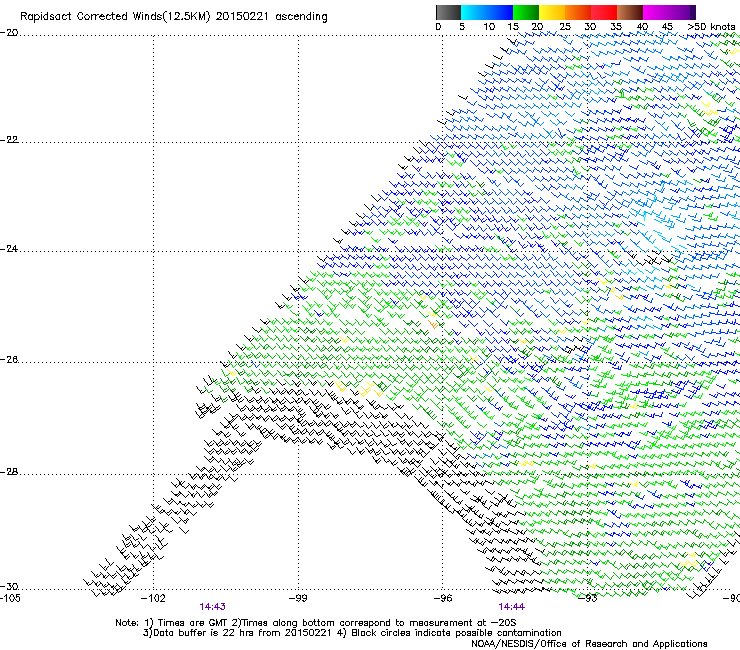The width and height of the screenshot is (740, 650).
Task: Click the legend number '10'
Action: coord(489,27)
